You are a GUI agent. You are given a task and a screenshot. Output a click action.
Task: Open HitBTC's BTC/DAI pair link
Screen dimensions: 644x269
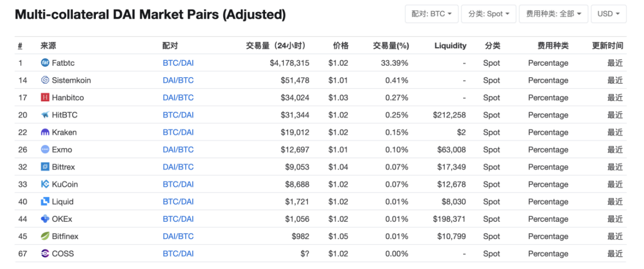[x=179, y=115]
